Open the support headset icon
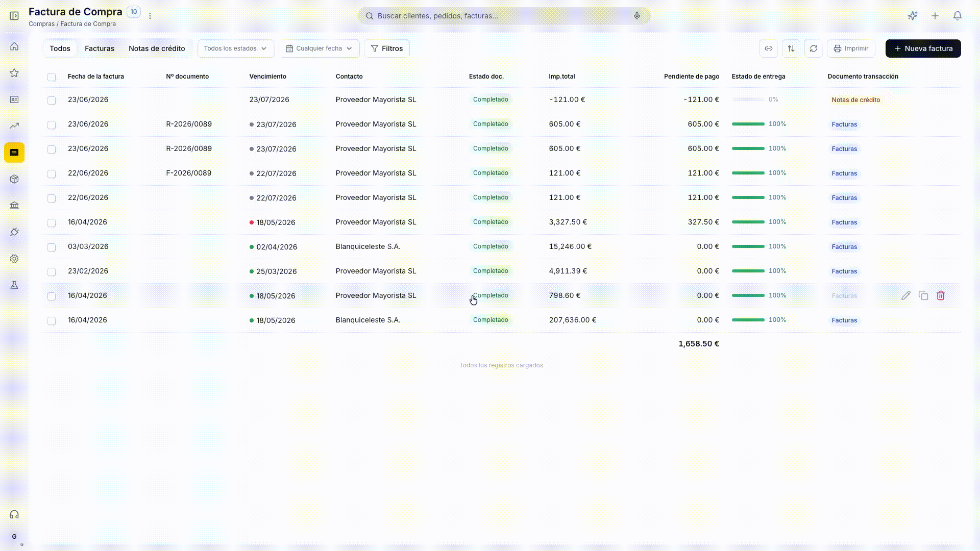Image resolution: width=980 pixels, height=551 pixels. (14, 514)
